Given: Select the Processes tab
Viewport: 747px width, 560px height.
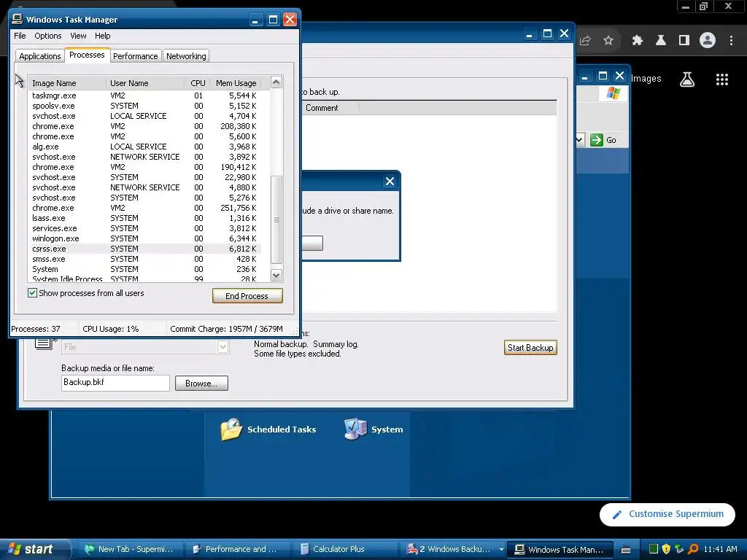Looking at the screenshot, I should [87, 55].
